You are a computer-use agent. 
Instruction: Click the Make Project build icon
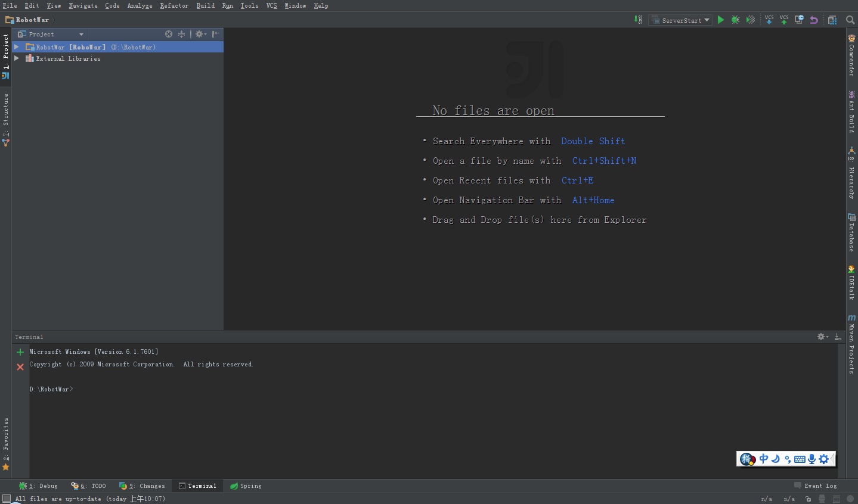pos(639,20)
